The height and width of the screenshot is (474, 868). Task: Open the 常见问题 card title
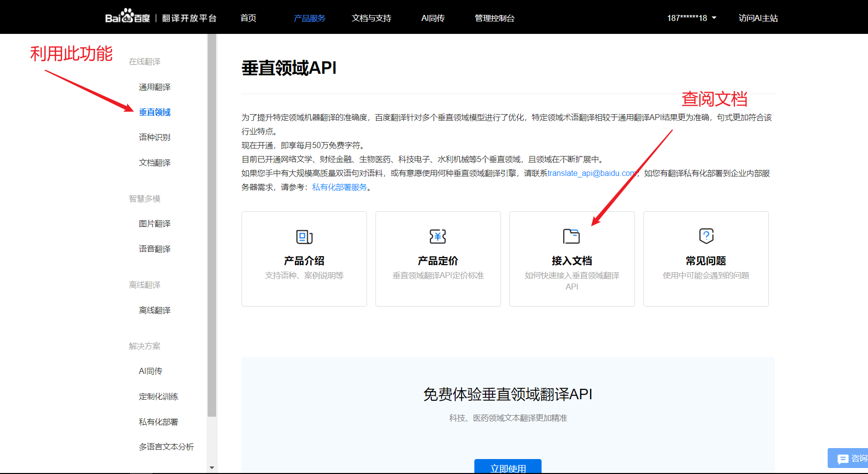click(706, 261)
